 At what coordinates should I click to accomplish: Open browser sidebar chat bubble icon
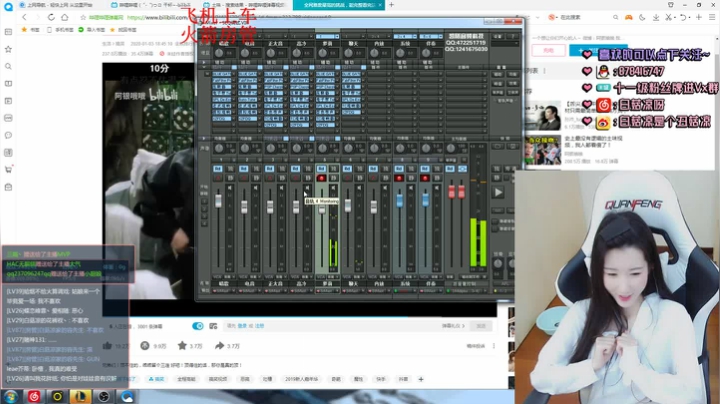tap(8, 135)
